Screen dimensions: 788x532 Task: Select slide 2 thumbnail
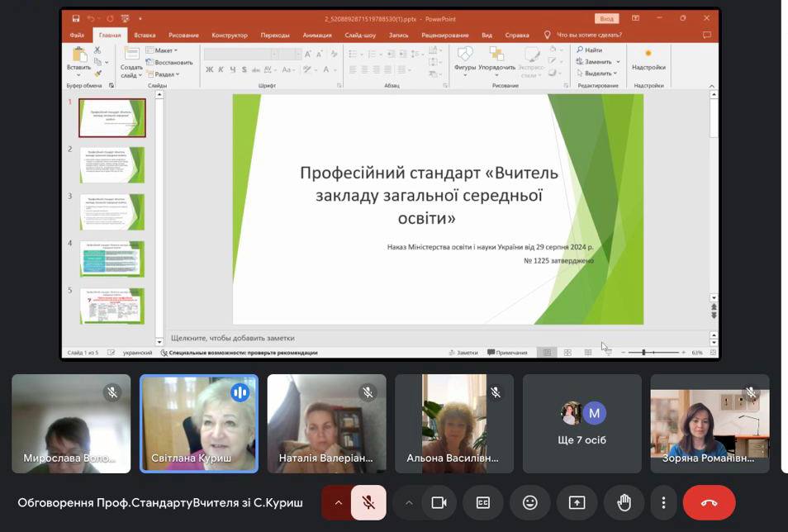point(112,165)
